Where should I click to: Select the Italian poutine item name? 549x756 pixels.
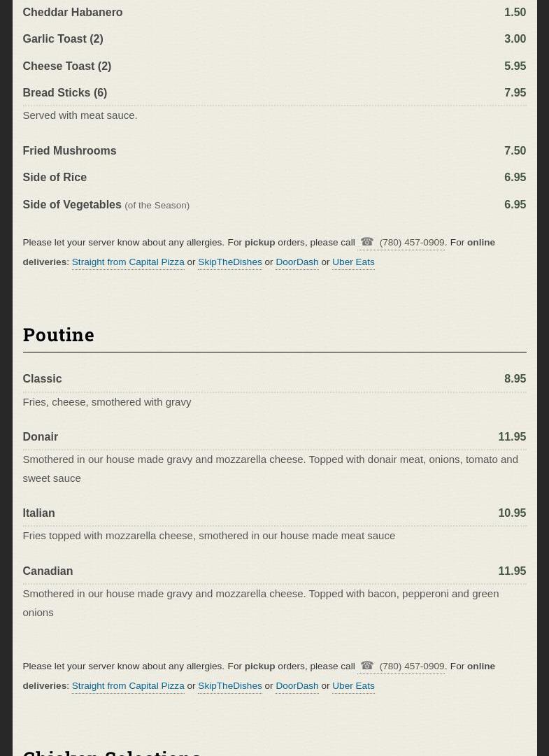pyautogui.click(x=38, y=513)
